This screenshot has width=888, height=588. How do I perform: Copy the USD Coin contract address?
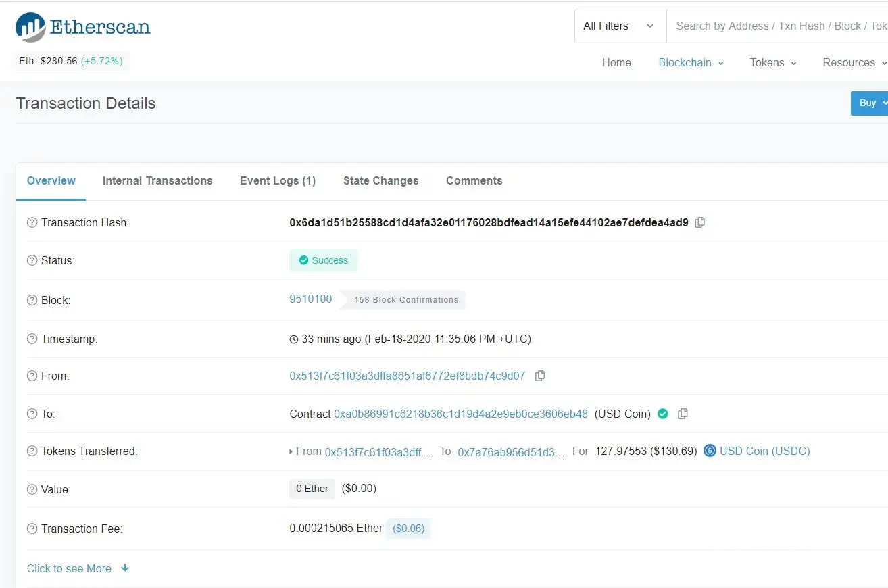tap(683, 414)
